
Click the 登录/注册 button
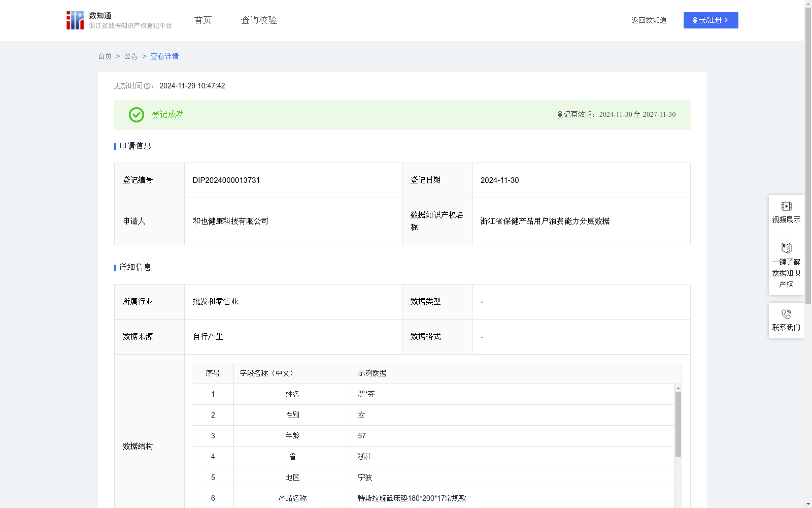710,20
